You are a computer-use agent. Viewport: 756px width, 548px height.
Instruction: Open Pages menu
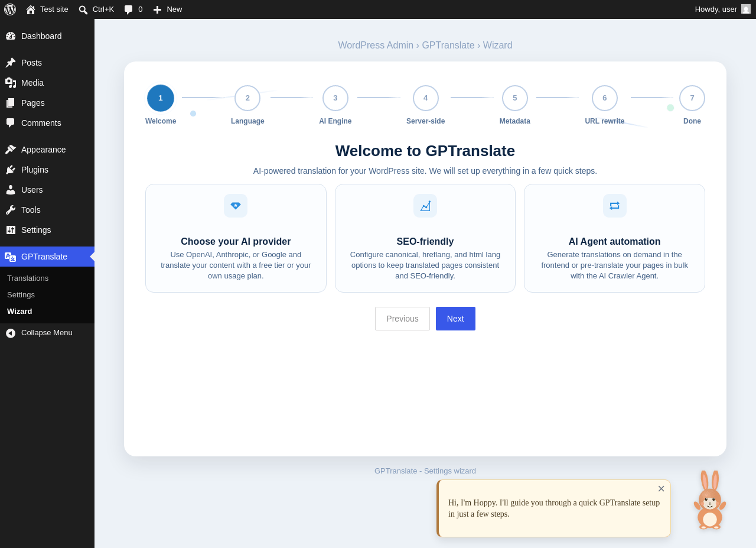click(x=47, y=103)
